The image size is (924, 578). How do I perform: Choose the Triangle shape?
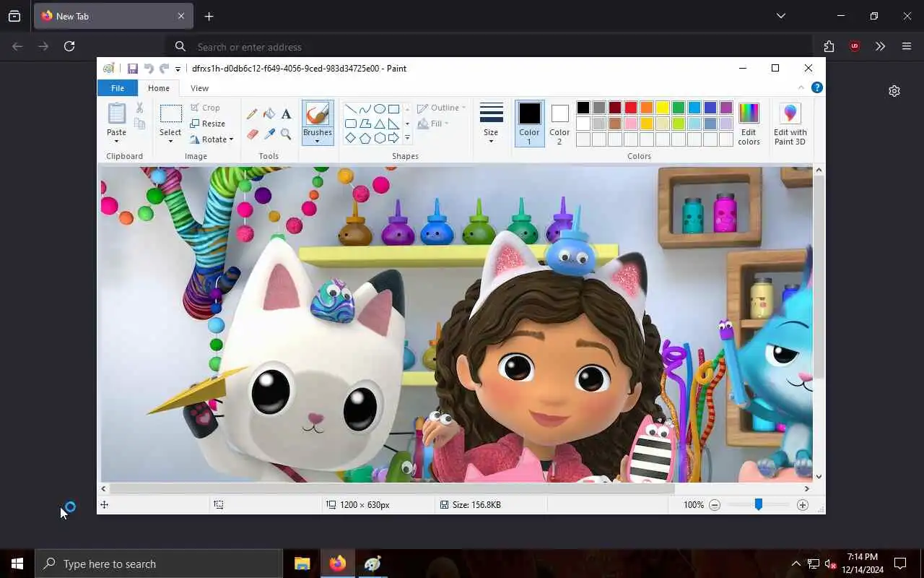coord(379,124)
